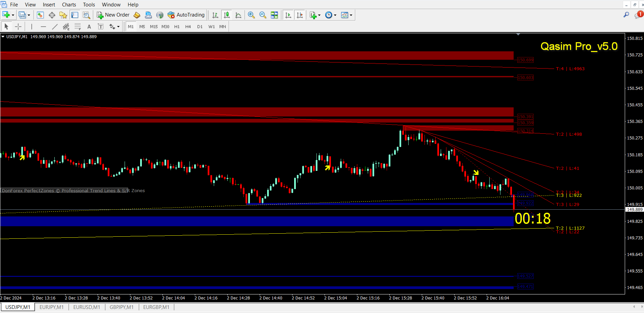Expand the profiles dropdown arrow
Screen dimensions: 644x313
pos(29,15)
